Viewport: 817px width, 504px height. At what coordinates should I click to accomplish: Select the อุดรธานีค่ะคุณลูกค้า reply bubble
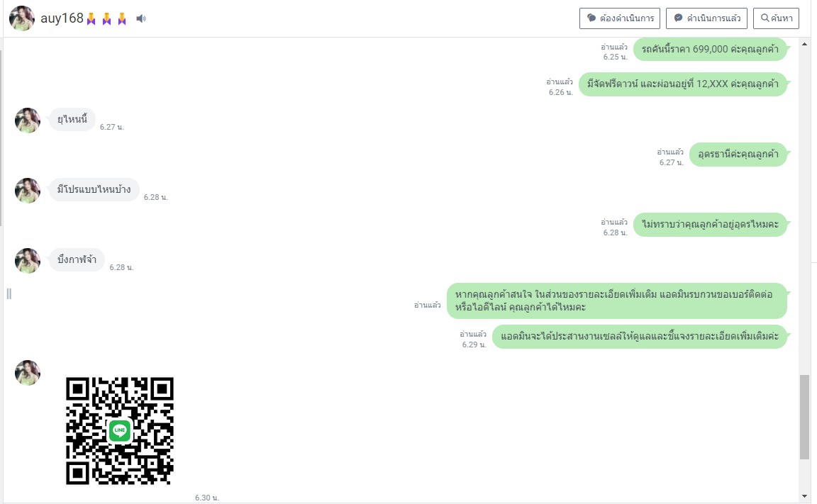tap(738, 154)
